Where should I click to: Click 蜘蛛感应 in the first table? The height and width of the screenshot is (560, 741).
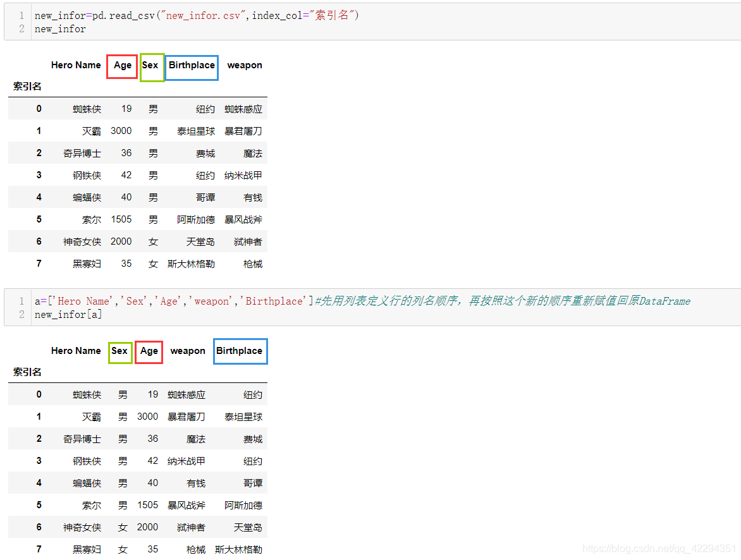click(243, 109)
